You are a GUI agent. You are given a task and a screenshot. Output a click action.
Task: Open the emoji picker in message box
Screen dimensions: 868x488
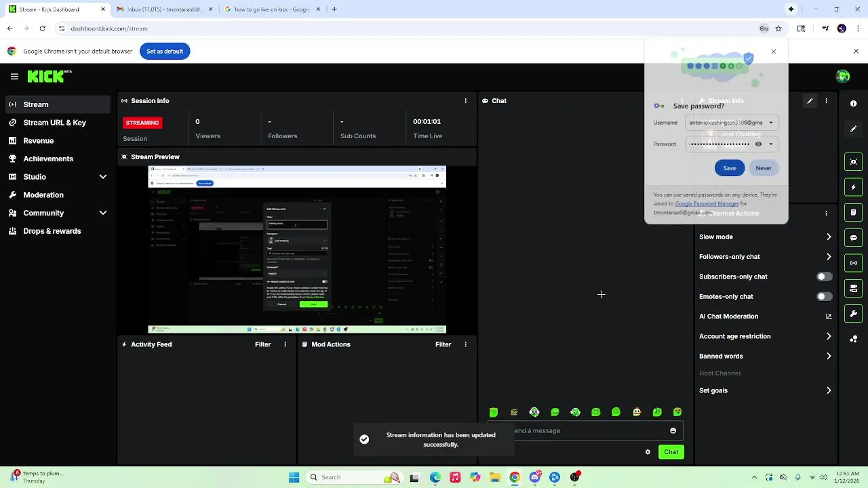[673, 430]
